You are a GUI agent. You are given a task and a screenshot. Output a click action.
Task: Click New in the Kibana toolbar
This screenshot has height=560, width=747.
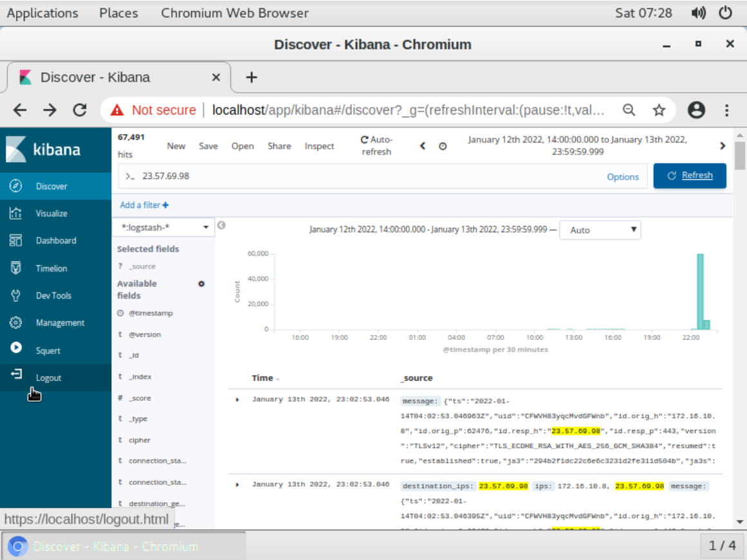coord(176,146)
